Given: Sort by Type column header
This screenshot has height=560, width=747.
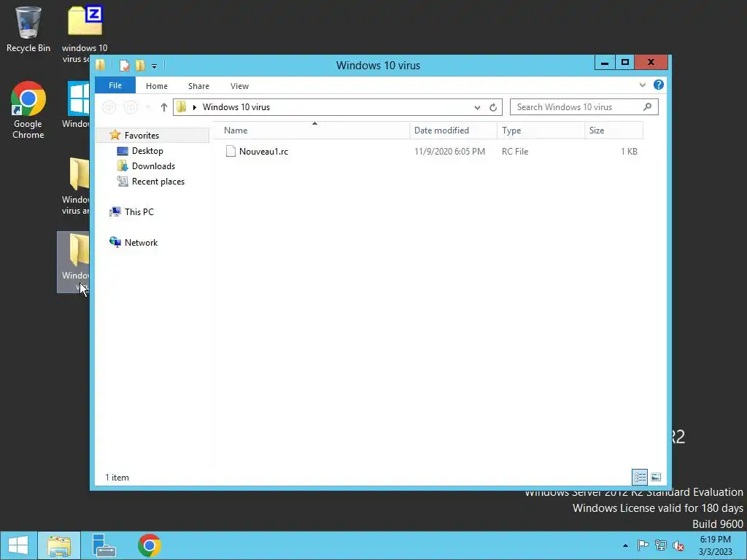Looking at the screenshot, I should click(541, 131).
